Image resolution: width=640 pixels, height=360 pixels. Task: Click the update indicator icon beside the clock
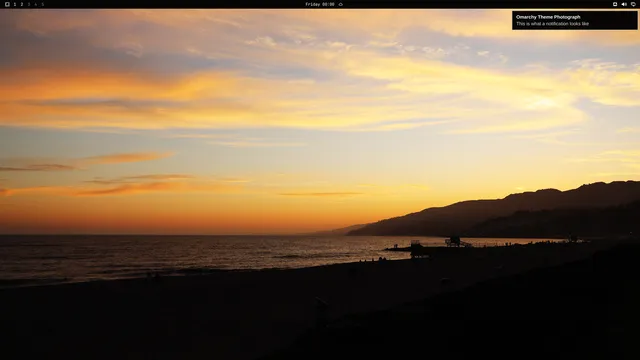(341, 4)
